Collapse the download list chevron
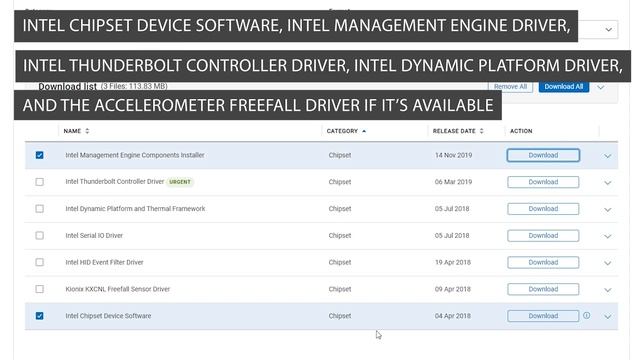Screen dimensions: 640x360 coord(600,87)
